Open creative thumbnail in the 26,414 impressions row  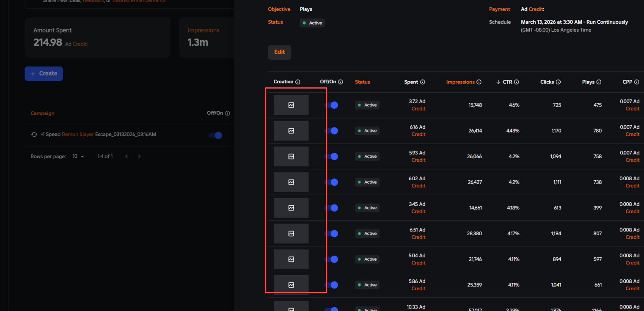click(291, 131)
